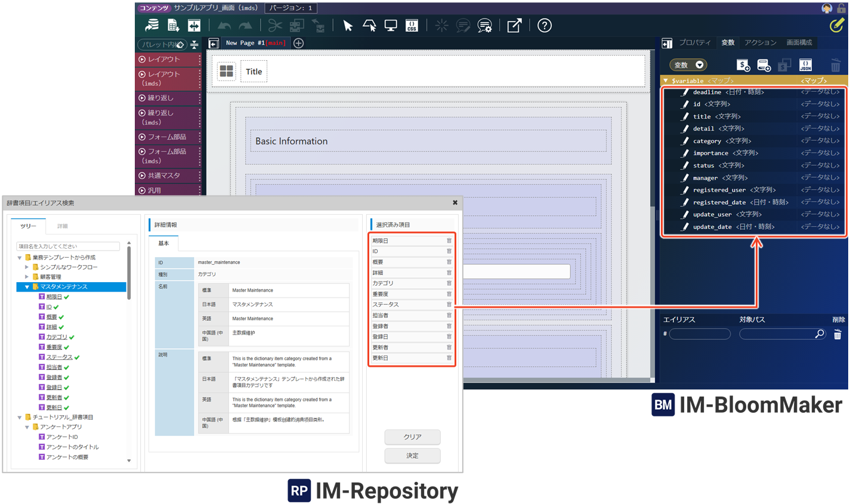Click the search magnifier in the 対象パス field
Viewport: 850px width, 504px height.
tap(820, 334)
